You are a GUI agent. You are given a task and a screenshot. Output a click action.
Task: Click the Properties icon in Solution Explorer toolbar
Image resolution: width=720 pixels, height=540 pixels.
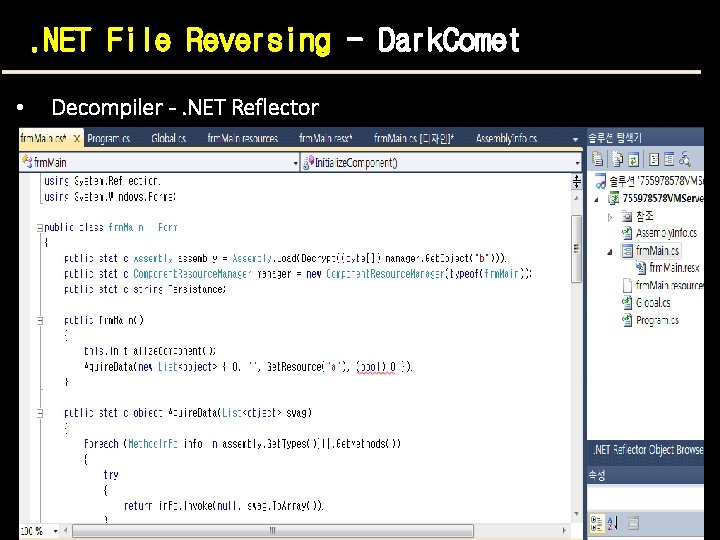coord(597,159)
